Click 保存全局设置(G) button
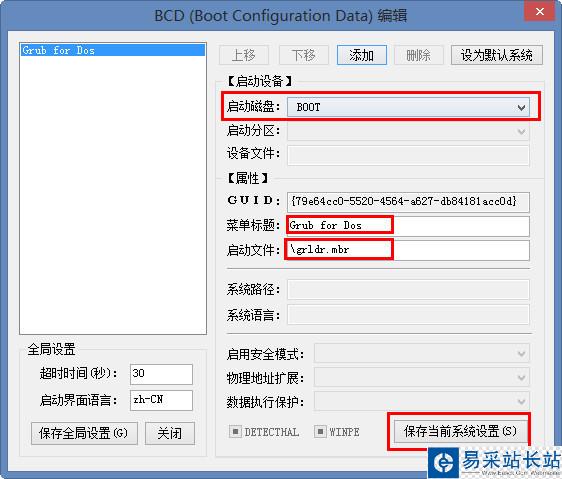 (x=84, y=433)
